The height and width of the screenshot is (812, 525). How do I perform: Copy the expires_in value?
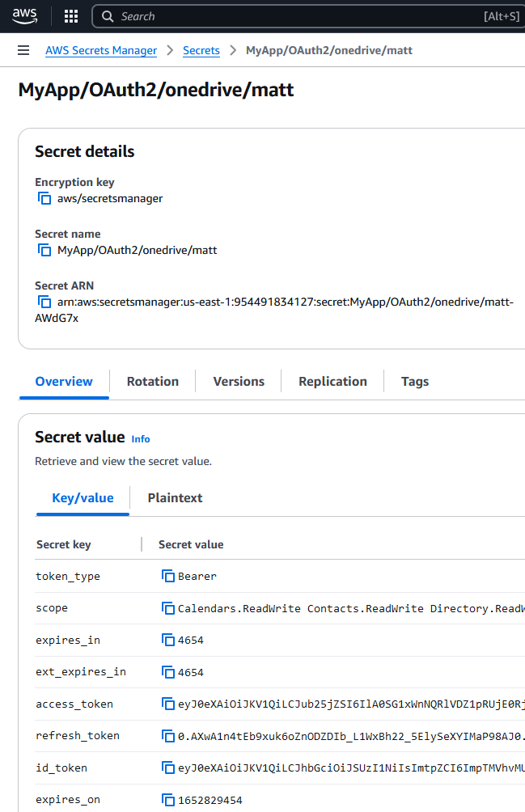click(x=167, y=640)
